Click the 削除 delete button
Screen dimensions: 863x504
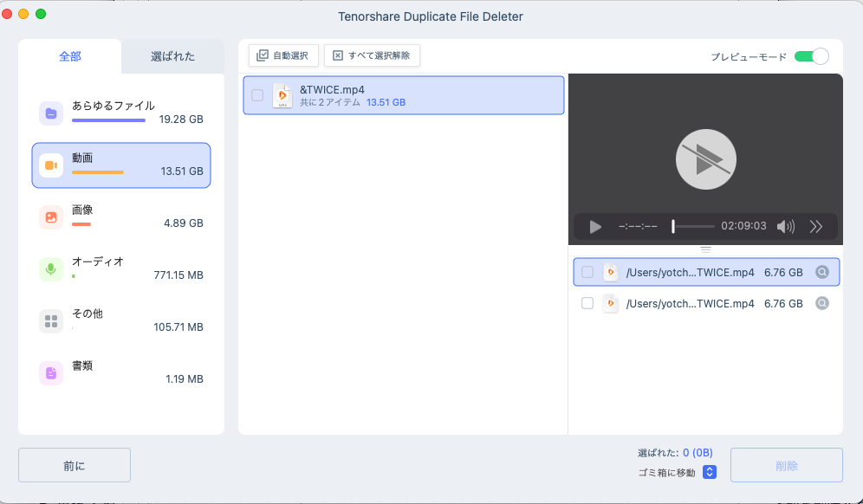[787, 465]
